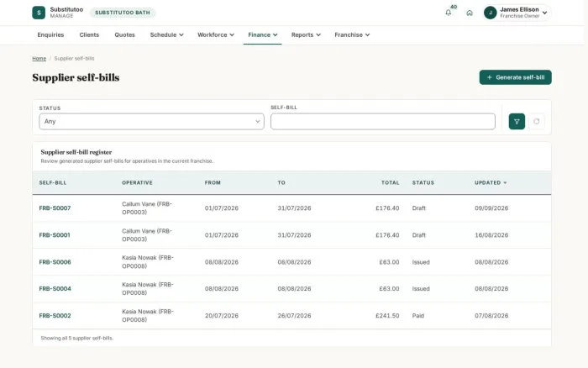
Task: Open self-bill FRB-S0004
Action: coord(55,289)
